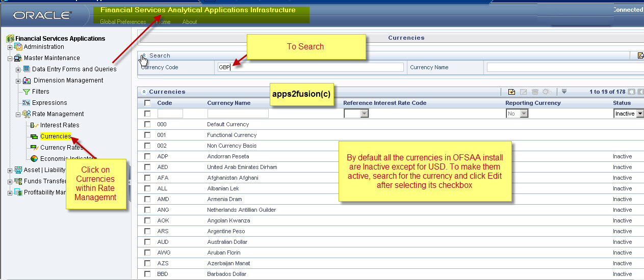Sort by the Currency Name column header
The height and width of the screenshot is (280, 644).
coord(229,103)
